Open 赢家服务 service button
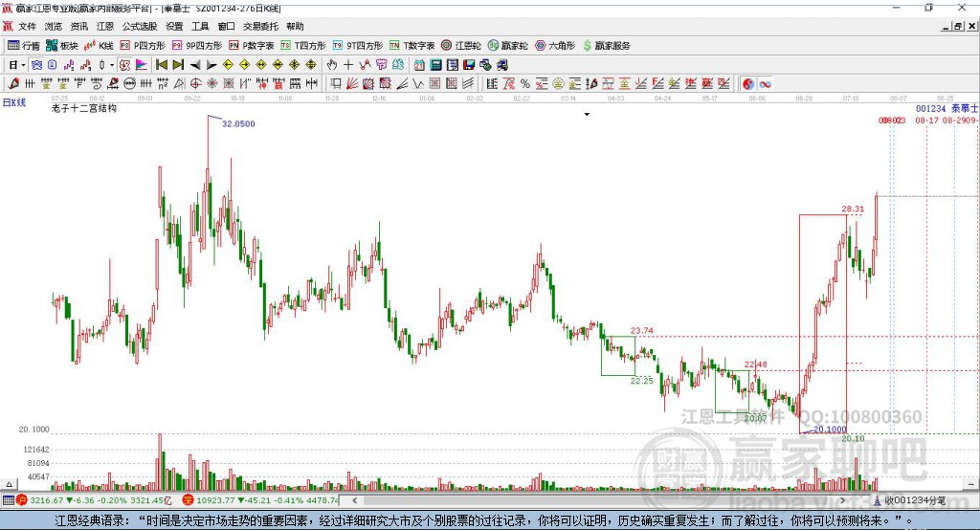980x530 pixels. coord(606,46)
